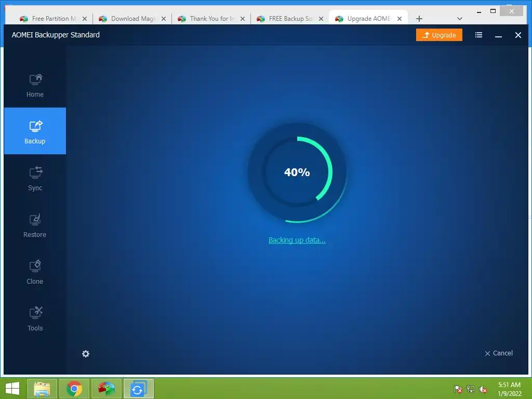
Task: Open volume control tray icon
Action: [x=483, y=389]
